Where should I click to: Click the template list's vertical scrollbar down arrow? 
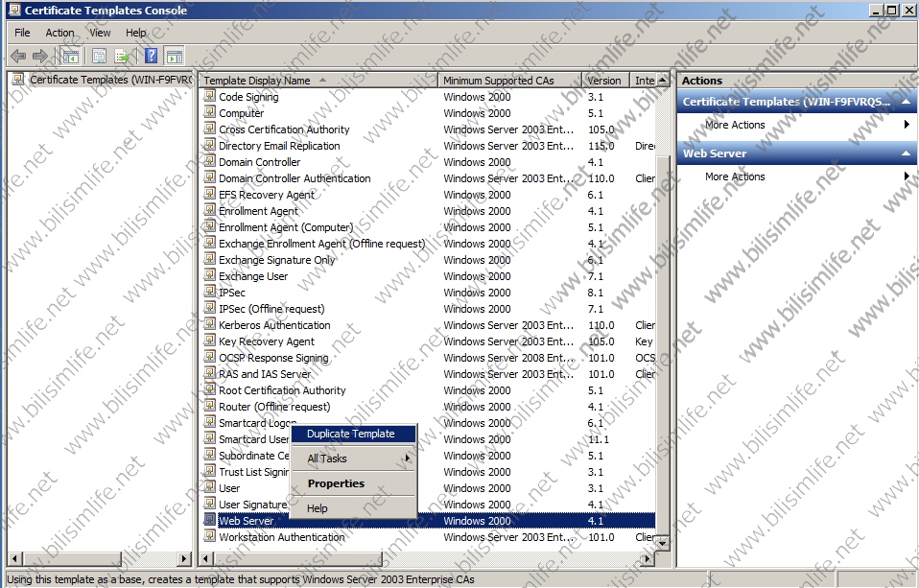[x=661, y=544]
